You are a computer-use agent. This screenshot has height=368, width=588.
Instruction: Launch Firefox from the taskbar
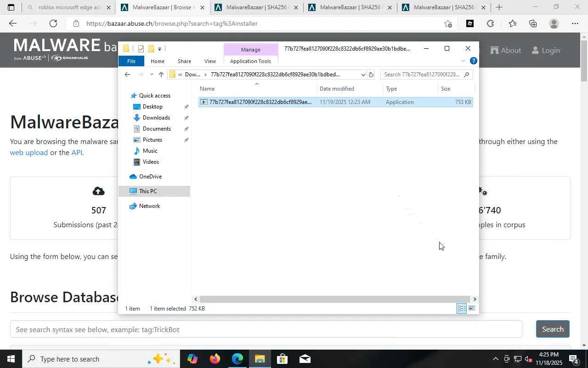click(x=215, y=359)
